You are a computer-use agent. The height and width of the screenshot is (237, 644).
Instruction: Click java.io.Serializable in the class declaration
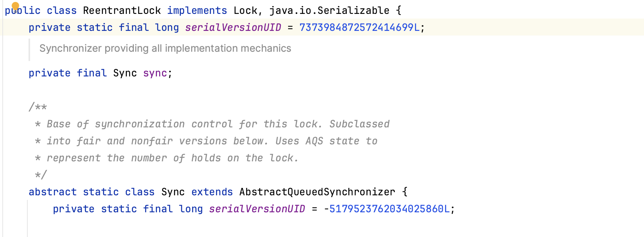coord(329,10)
